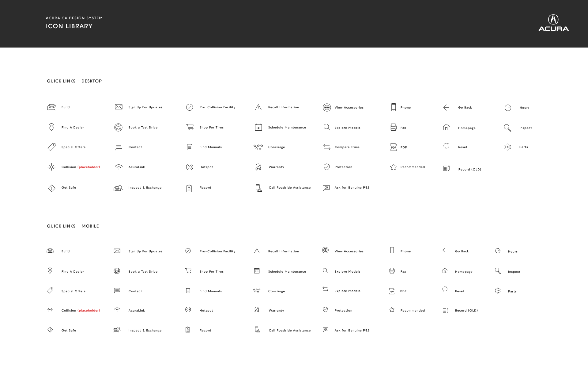
Task: Select desktop Schedule Maintenance calendar icon
Action: [x=258, y=127]
